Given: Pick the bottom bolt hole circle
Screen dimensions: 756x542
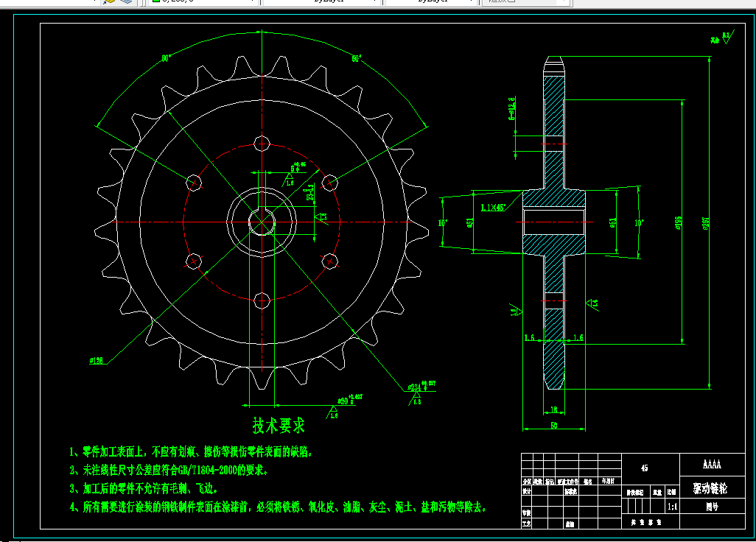Looking at the screenshot, I should pyautogui.click(x=262, y=301).
